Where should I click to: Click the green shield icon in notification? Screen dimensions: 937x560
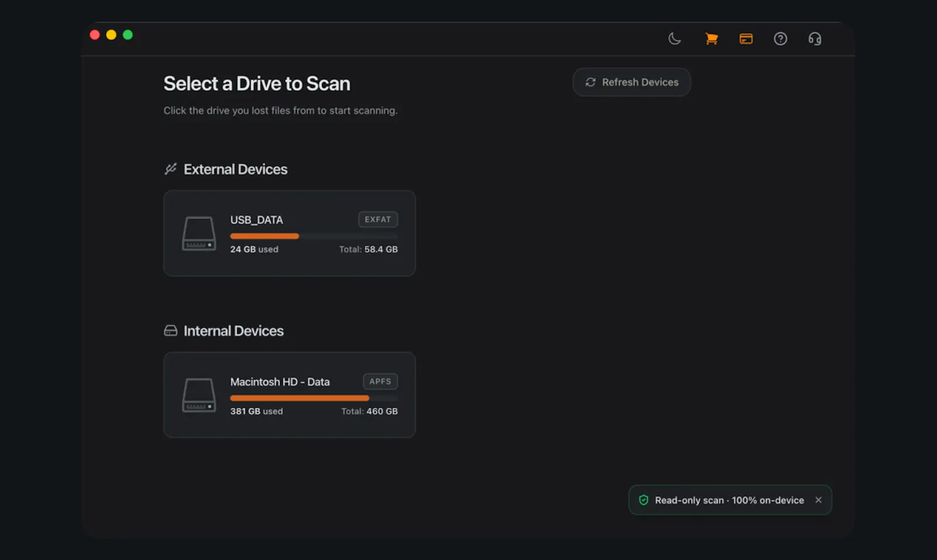644,500
